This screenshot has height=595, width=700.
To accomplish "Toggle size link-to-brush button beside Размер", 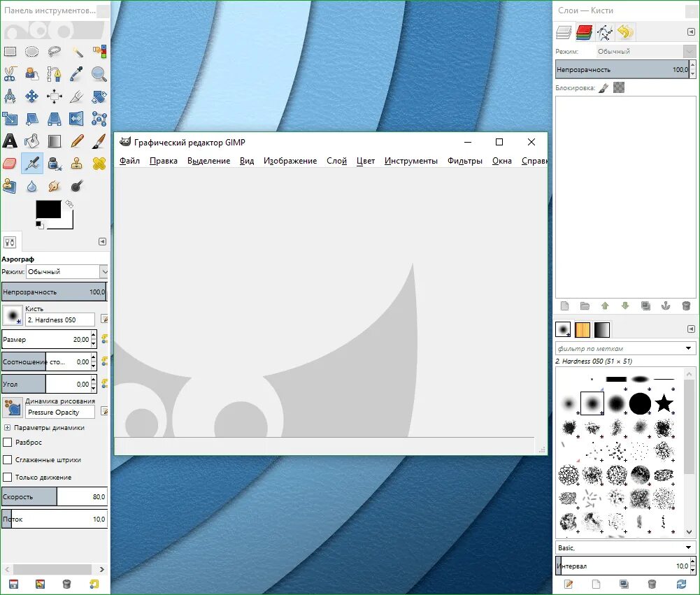I will 104,339.
